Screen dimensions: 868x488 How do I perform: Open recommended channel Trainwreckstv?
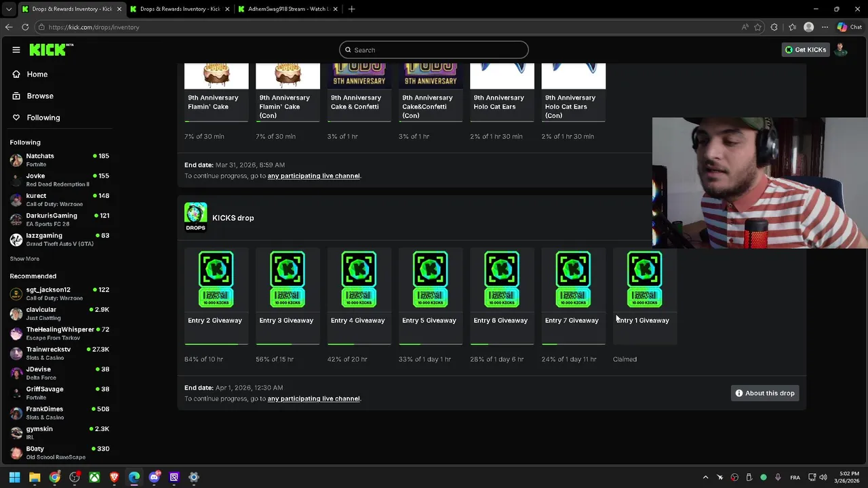[x=60, y=353]
